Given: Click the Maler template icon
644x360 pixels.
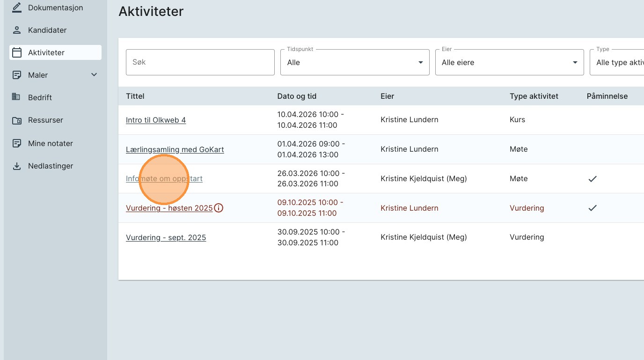Looking at the screenshot, I should point(17,75).
